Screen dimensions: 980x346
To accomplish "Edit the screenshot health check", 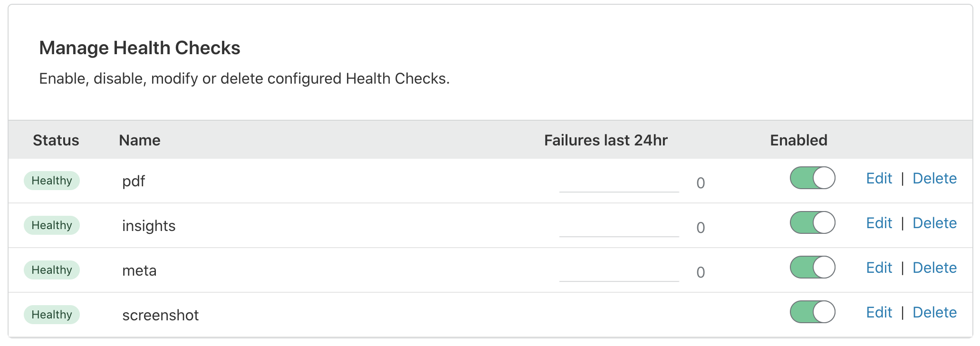I will point(879,313).
